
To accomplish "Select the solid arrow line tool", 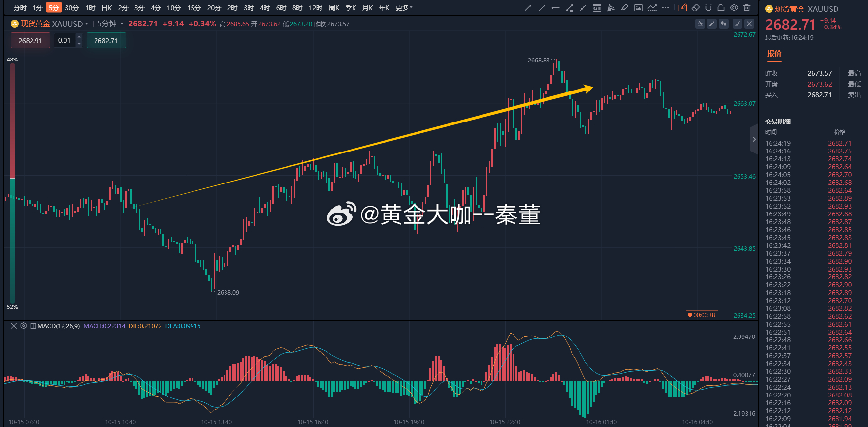I will point(528,8).
